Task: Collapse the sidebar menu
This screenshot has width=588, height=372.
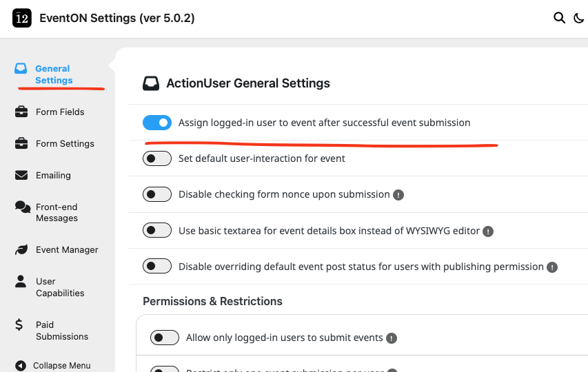Action: [x=54, y=365]
